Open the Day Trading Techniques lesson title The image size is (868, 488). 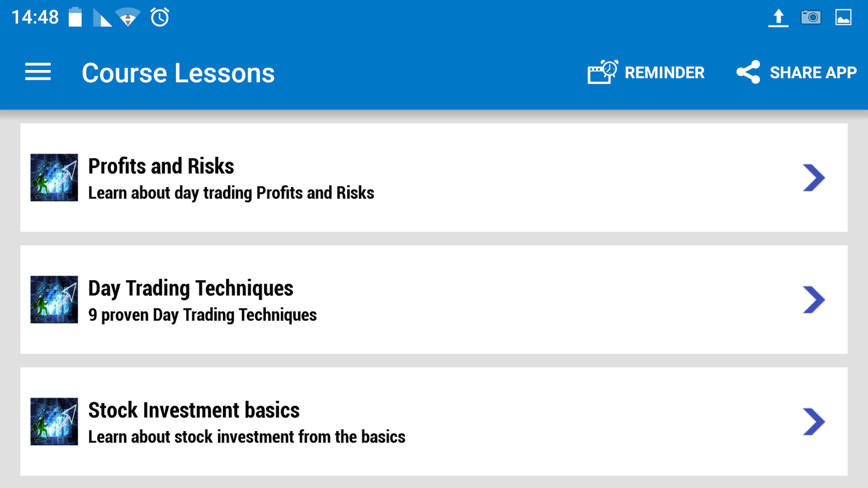click(191, 288)
